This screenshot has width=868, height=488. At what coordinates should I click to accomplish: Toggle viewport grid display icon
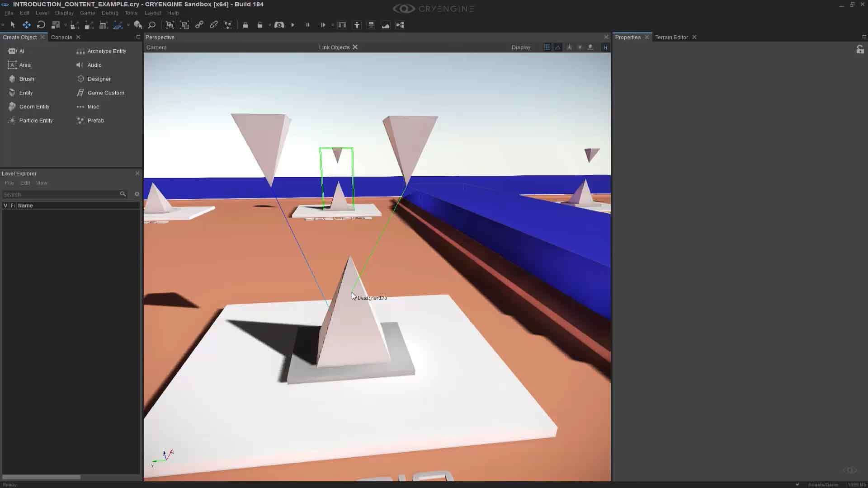(547, 47)
